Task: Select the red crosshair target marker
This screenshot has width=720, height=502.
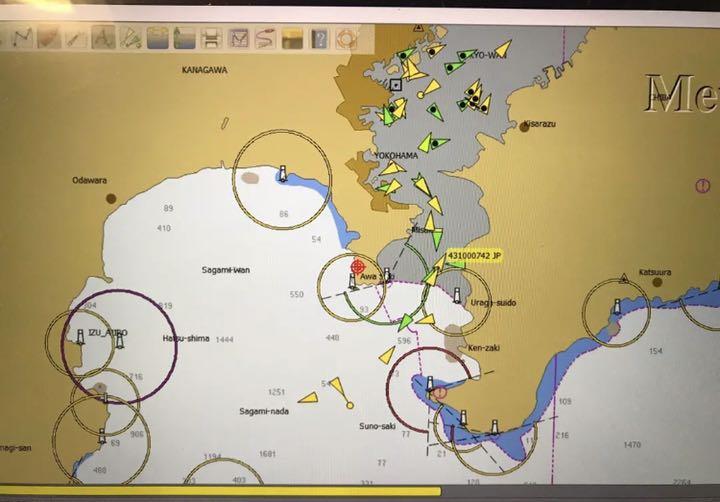Action: (x=358, y=268)
